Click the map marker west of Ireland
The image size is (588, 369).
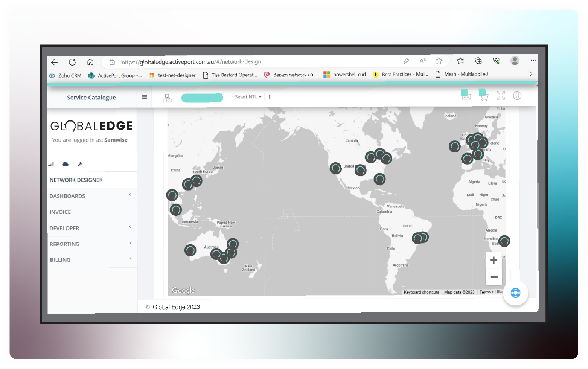tap(455, 146)
